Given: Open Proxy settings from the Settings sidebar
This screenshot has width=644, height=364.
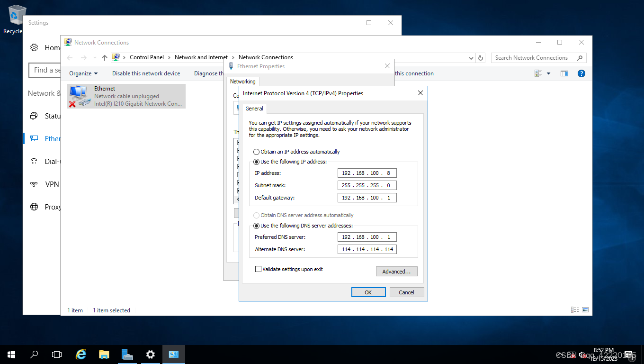Looking at the screenshot, I should click(x=53, y=207).
